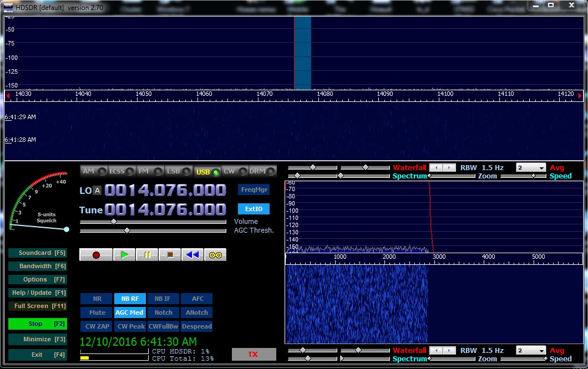Open Options [F7] menu
Viewport: 588px width, 369px height.
click(x=37, y=279)
